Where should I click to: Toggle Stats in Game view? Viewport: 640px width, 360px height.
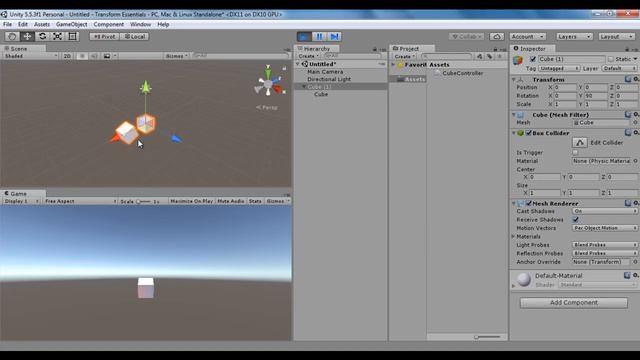255,201
